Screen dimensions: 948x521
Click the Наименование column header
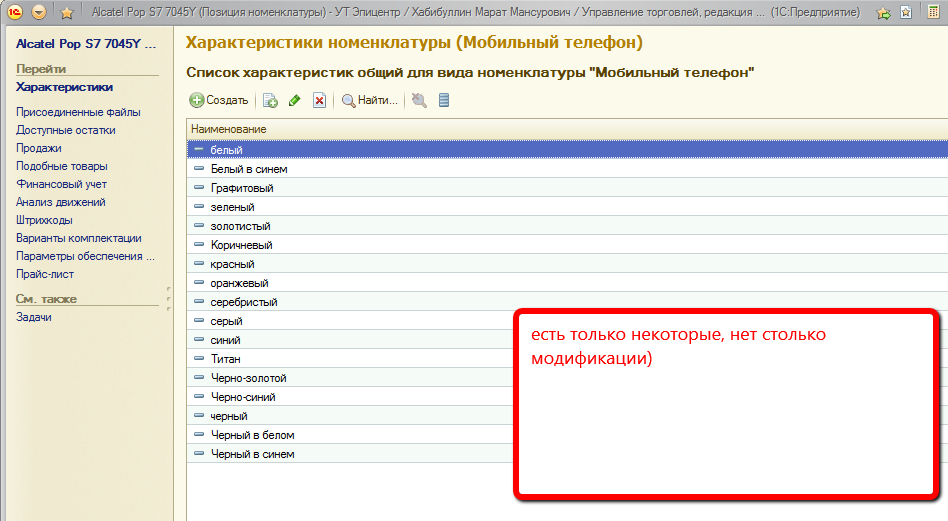pos(229,130)
